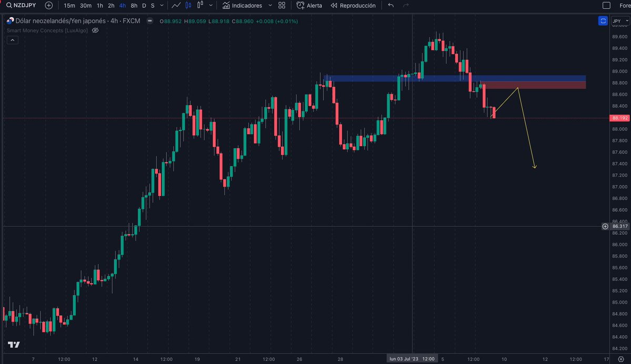Open the Indicadores panel
This screenshot has width=631, height=364.
coord(242,5)
